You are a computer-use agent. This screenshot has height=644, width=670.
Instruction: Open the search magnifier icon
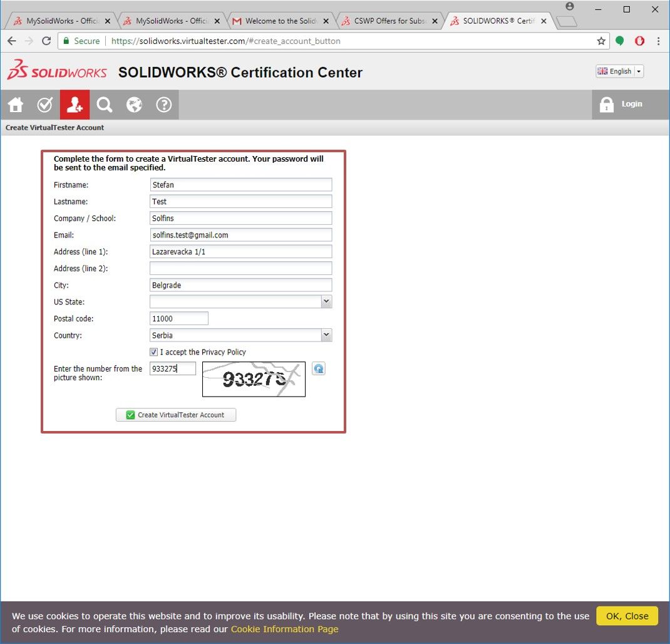(104, 104)
